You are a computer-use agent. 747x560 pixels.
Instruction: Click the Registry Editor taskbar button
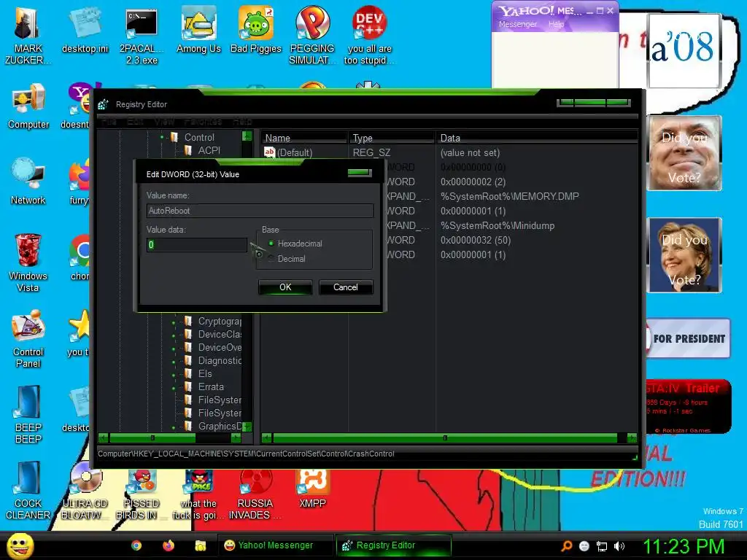pyautogui.click(x=393, y=545)
